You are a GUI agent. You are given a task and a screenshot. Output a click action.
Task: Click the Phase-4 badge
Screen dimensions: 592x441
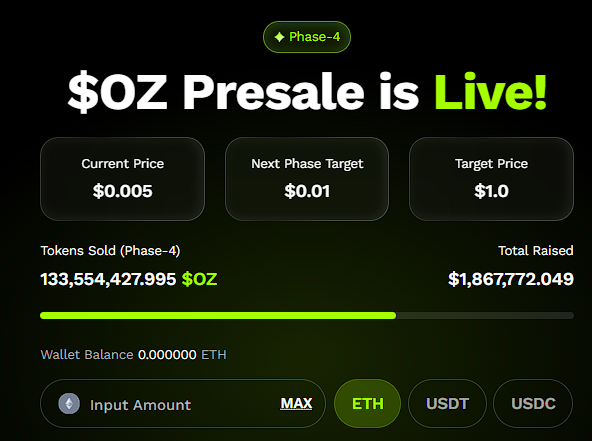307,37
